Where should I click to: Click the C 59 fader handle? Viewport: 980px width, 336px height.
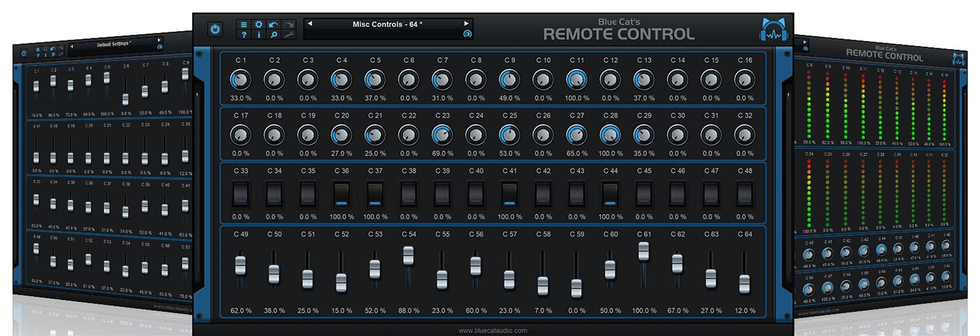577,288
